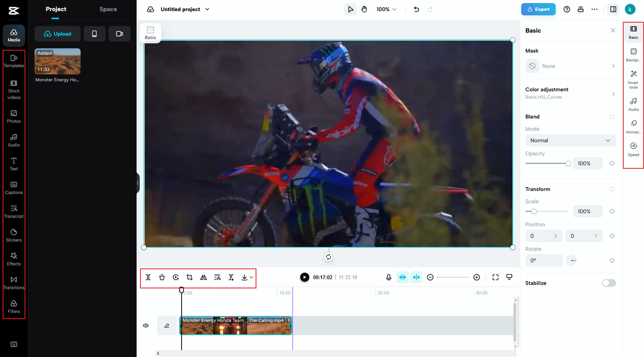Open the Background tab in right panel
644x357 pixels.
633,55
